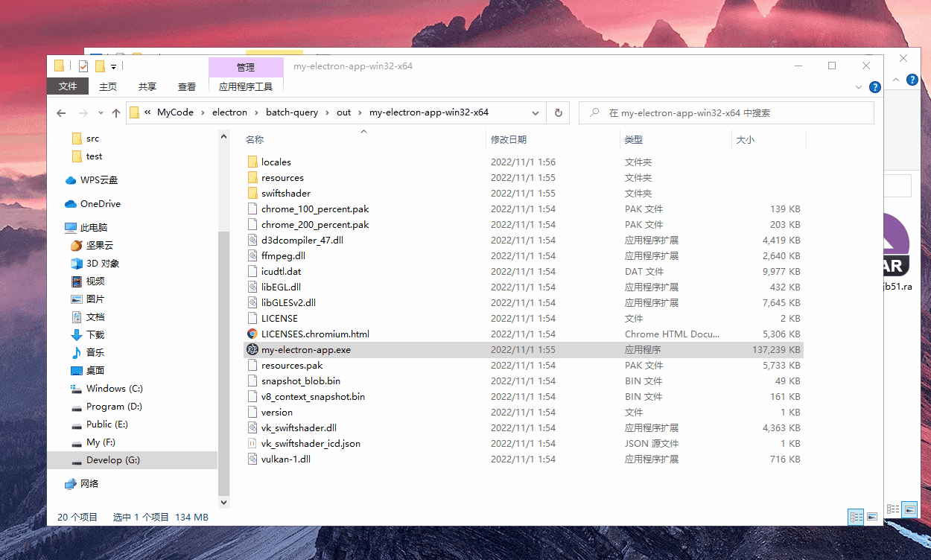This screenshot has width=931, height=560.
Task: Expand the breadcrumb arrow after batch-query
Action: tap(327, 112)
